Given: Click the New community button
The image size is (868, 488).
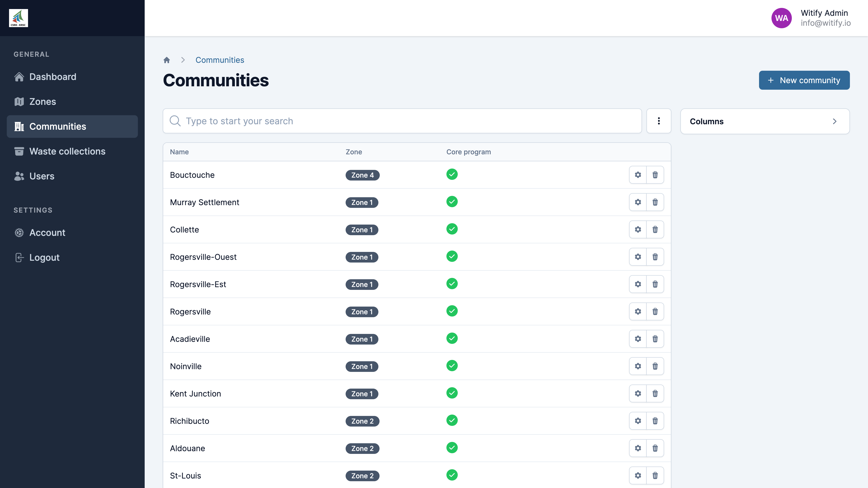Looking at the screenshot, I should (x=804, y=80).
